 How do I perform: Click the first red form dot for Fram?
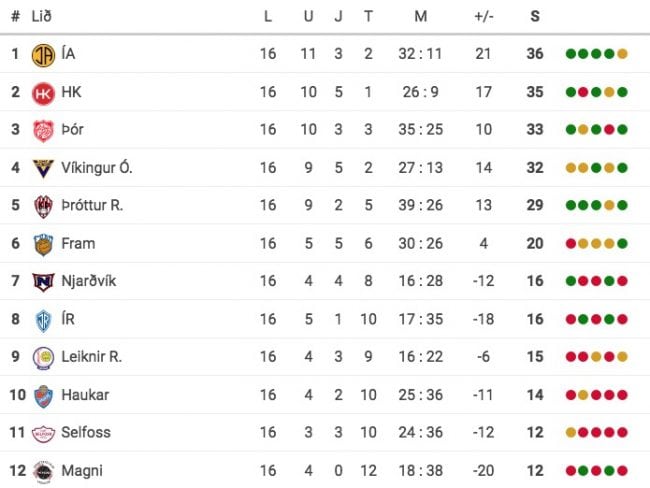pyautogui.click(x=570, y=244)
